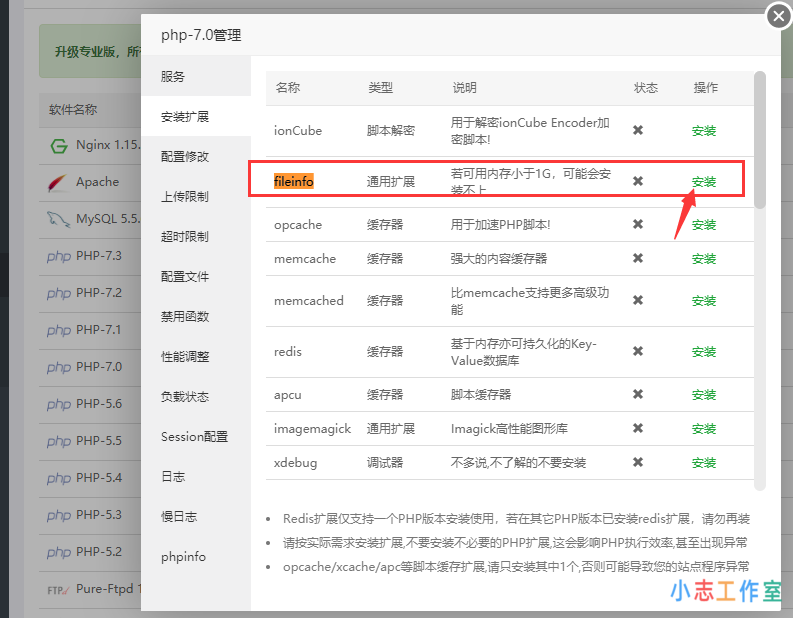The width and height of the screenshot is (793, 618).
Task: Click the 升级专业版 banner text
Action: (98, 51)
